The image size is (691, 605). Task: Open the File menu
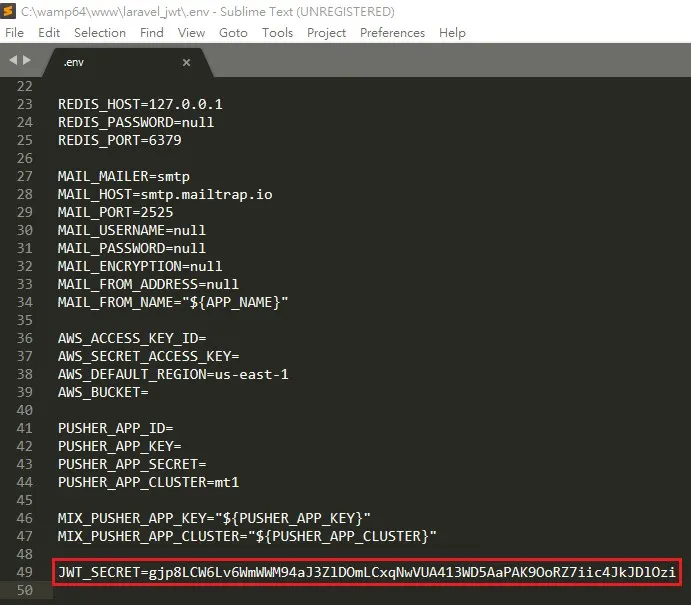15,33
